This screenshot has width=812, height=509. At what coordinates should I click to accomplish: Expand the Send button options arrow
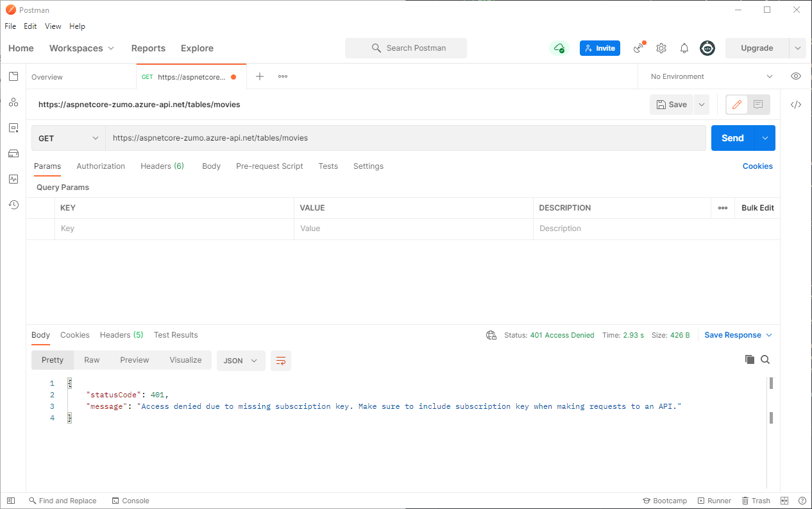click(765, 138)
